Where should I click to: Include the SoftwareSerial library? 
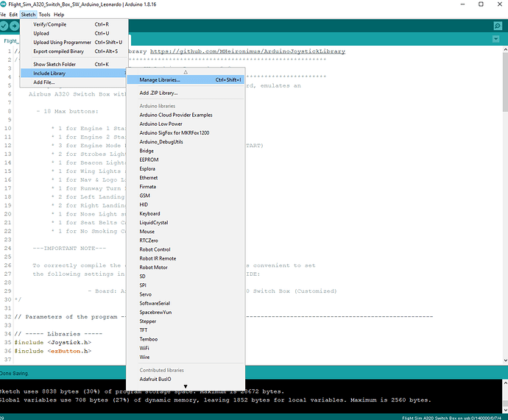(x=186, y=304)
